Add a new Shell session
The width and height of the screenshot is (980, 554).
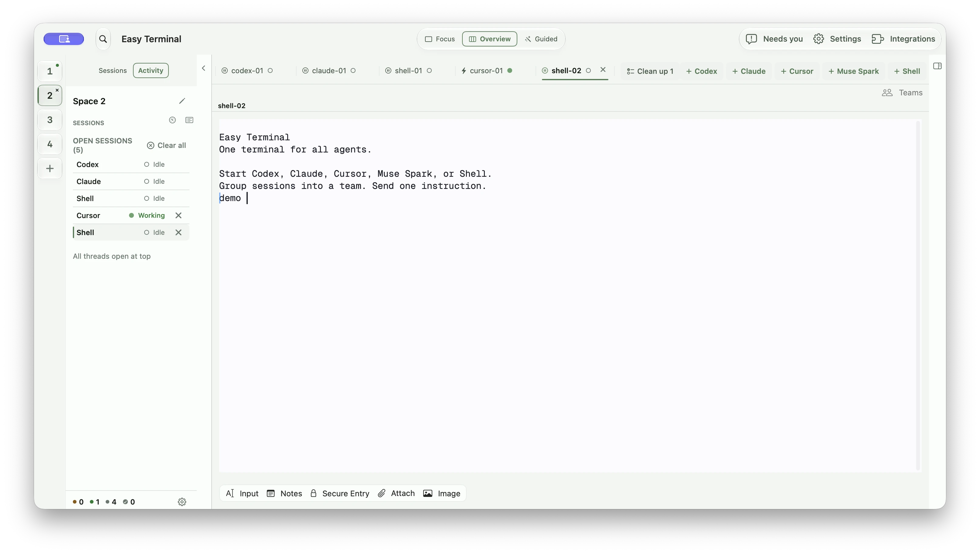[x=907, y=71]
